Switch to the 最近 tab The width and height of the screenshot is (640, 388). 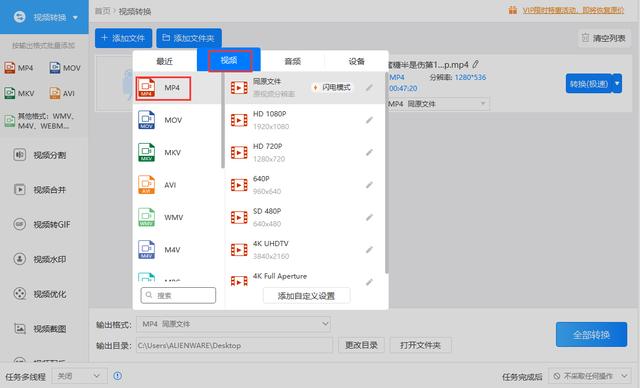(165, 61)
